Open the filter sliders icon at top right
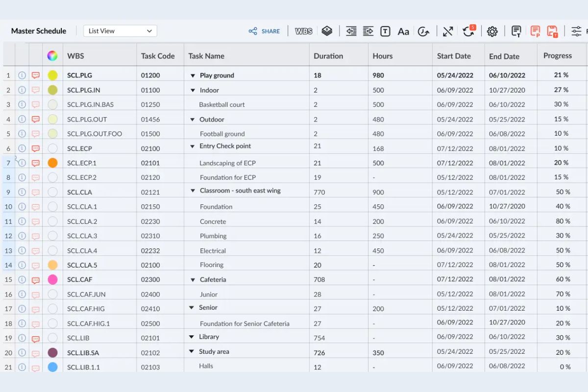The height and width of the screenshot is (392, 588). [x=576, y=30]
